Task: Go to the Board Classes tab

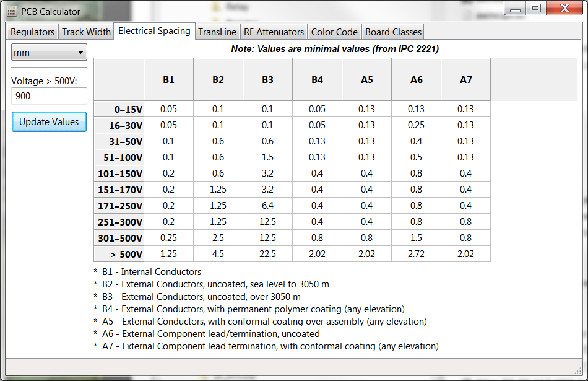Action: [x=393, y=32]
